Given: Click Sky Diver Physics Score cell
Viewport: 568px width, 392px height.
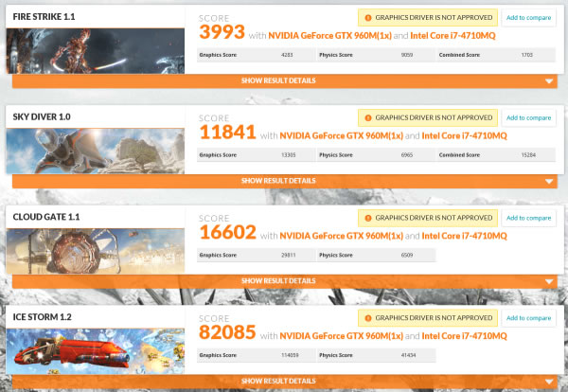Looking at the screenshot, I should 376,155.
